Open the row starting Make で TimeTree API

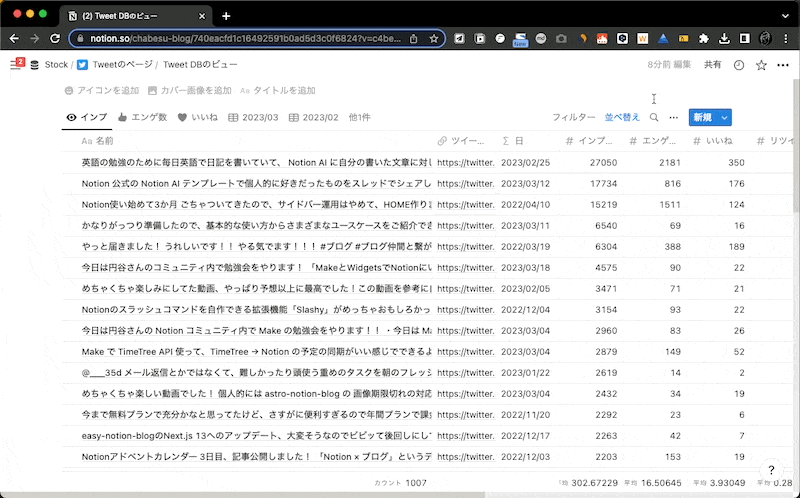tap(256, 352)
